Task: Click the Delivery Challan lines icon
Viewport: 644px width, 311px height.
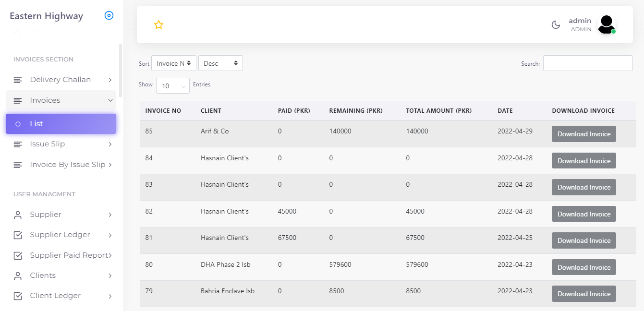Action: [x=18, y=80]
